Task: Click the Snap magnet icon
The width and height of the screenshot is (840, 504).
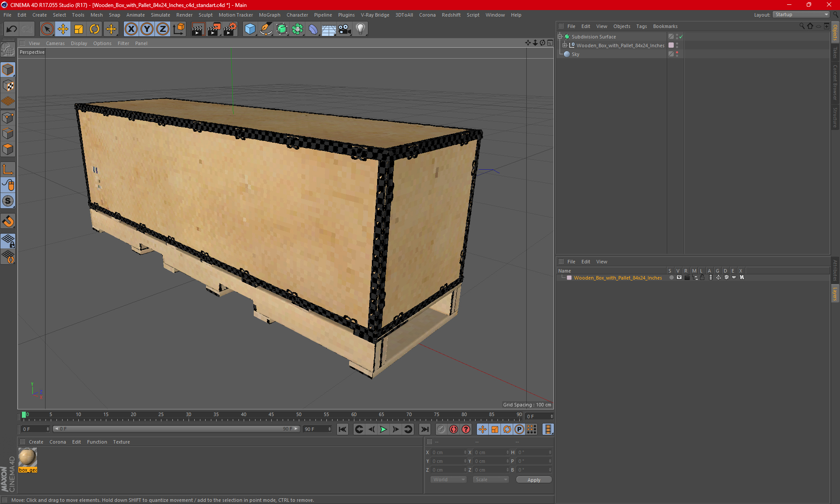Action: pos(8,221)
